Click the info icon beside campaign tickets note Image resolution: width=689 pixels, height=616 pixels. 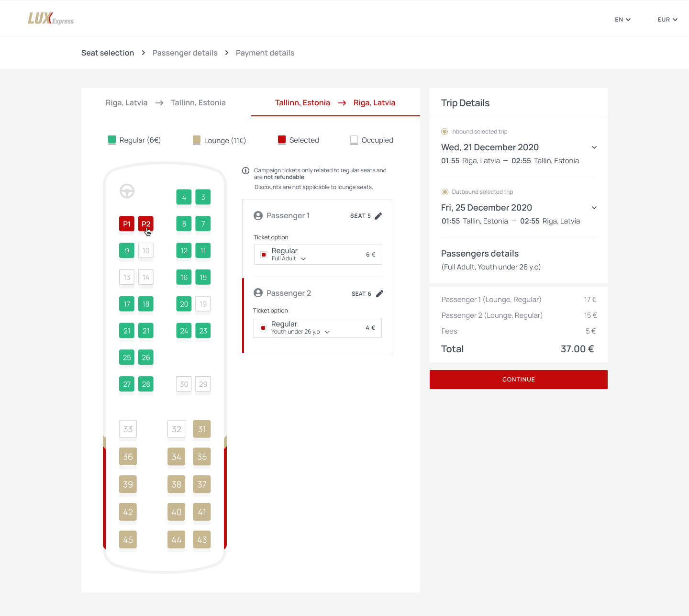pyautogui.click(x=246, y=170)
